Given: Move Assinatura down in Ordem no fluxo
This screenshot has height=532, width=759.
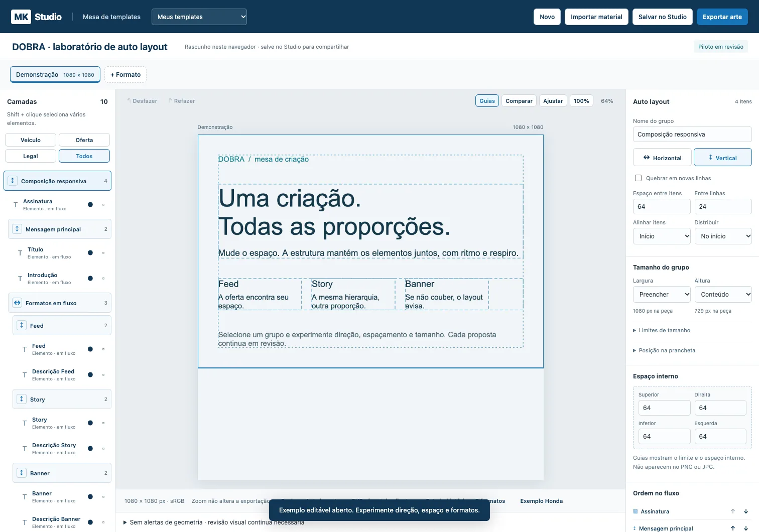Looking at the screenshot, I should 746,511.
